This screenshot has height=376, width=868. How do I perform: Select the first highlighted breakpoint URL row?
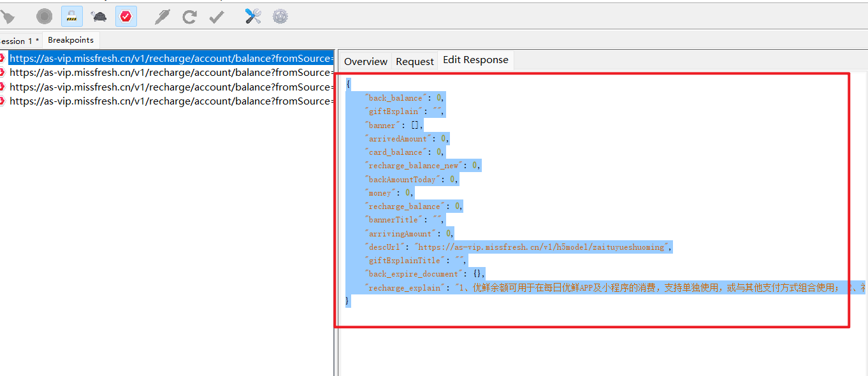[x=171, y=58]
